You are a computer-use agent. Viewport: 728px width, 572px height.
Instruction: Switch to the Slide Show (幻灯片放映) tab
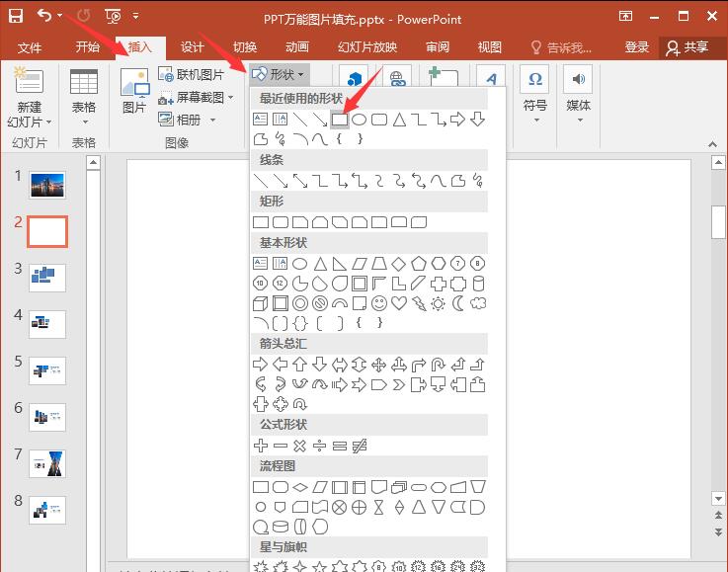point(367,47)
